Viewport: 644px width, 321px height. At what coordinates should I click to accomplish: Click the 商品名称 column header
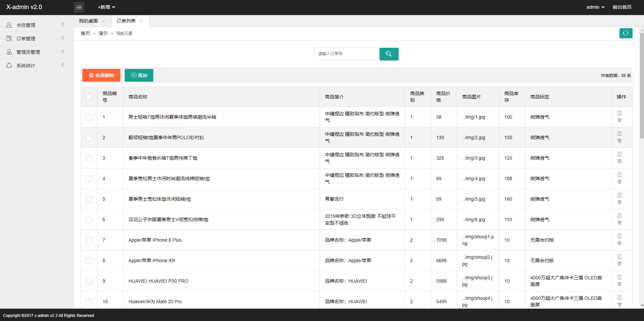pos(138,97)
